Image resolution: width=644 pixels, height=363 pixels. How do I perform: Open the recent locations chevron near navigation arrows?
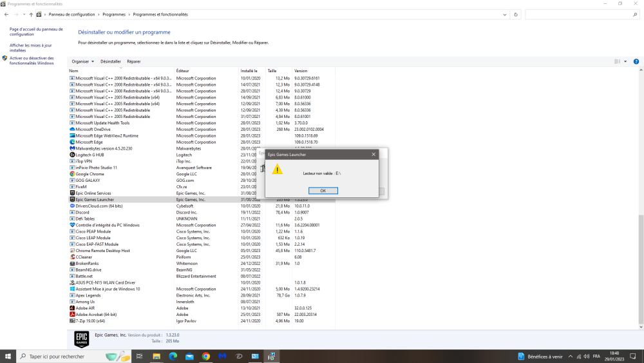[x=24, y=14]
